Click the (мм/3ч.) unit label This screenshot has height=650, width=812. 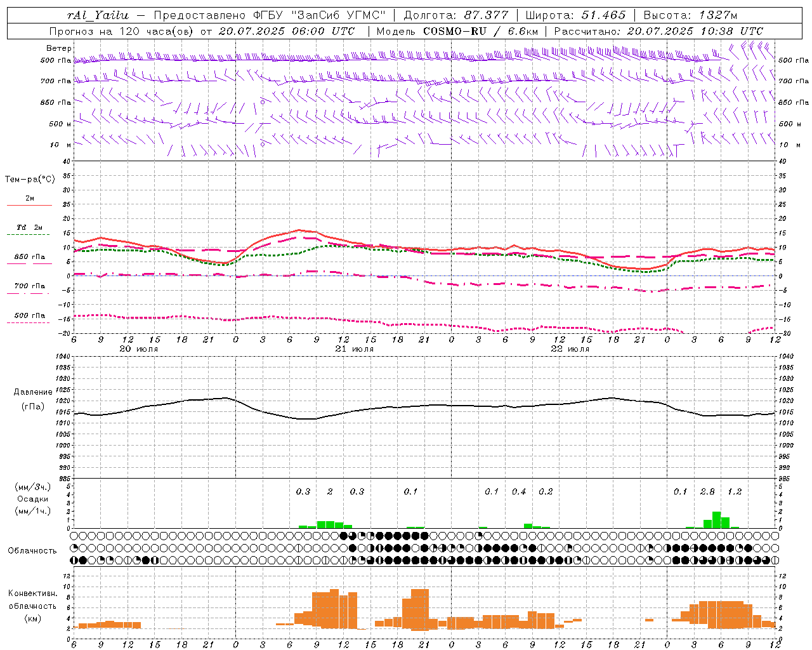(x=32, y=487)
